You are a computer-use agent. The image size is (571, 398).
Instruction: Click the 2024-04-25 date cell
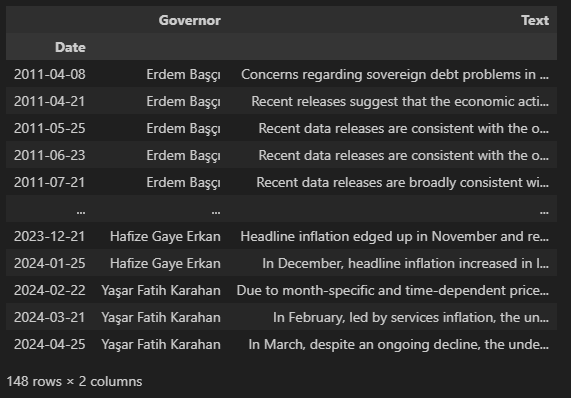click(50, 344)
